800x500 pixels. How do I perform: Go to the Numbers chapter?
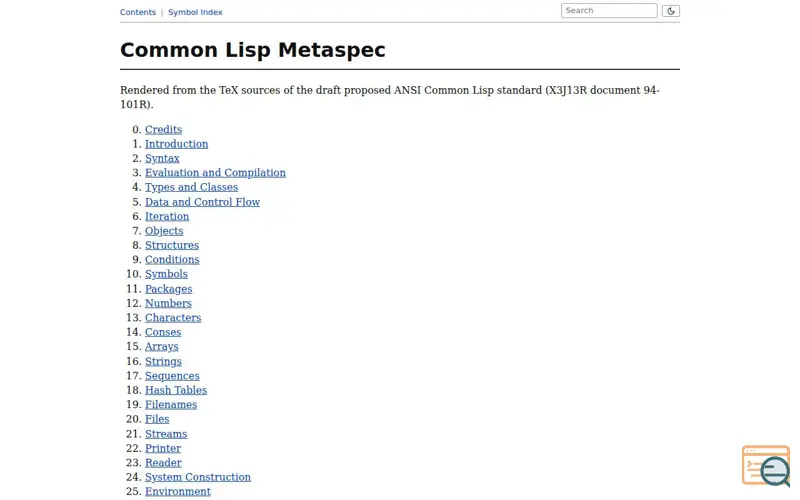pyautogui.click(x=168, y=303)
